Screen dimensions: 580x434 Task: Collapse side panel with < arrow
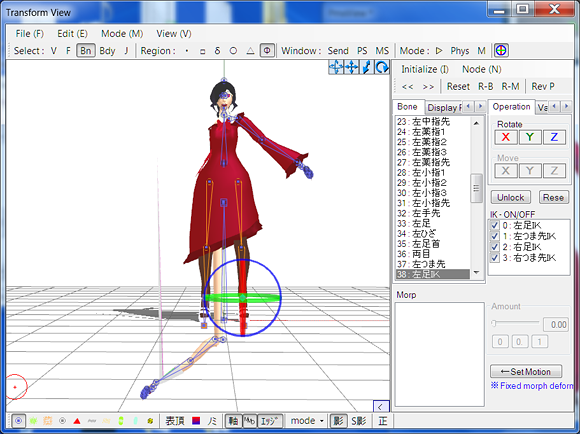pos(381,407)
